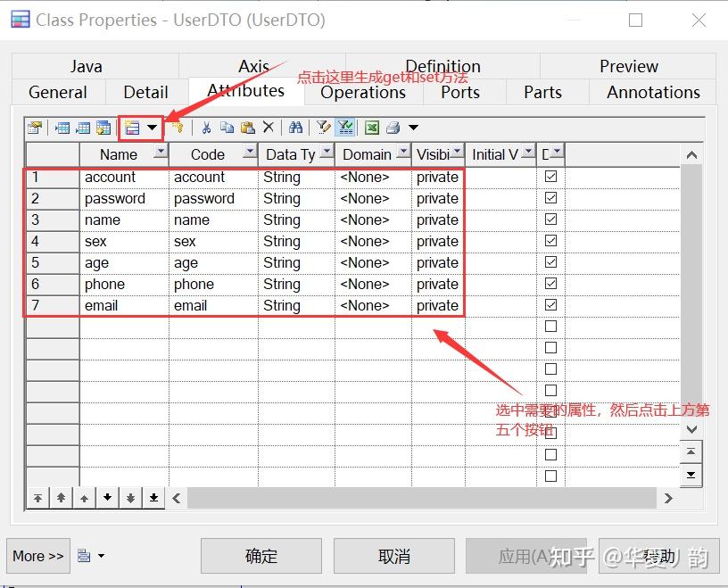
Task: Click the Cut toolbar icon
Action: [x=207, y=127]
